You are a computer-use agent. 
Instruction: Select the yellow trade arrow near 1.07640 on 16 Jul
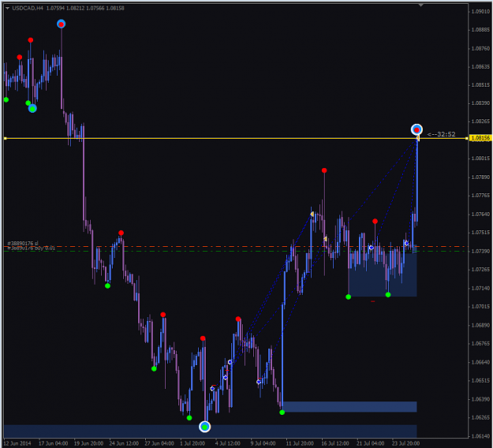click(x=312, y=214)
